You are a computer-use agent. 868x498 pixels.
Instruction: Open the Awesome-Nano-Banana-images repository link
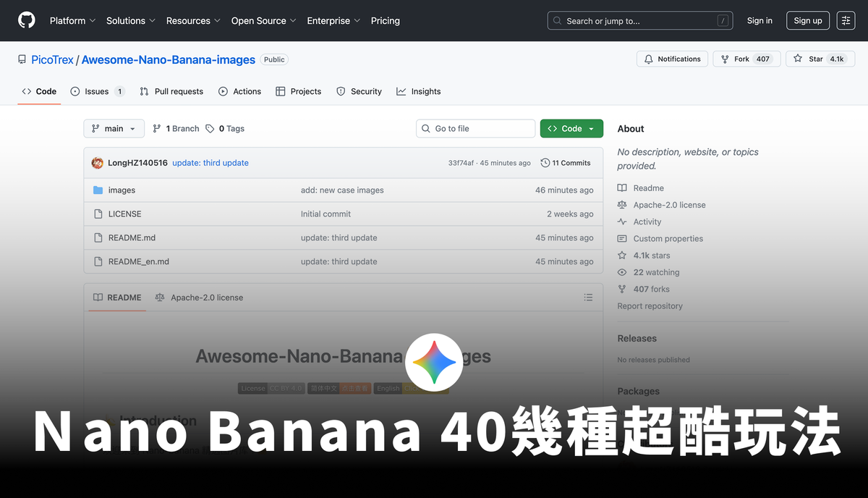(x=169, y=60)
